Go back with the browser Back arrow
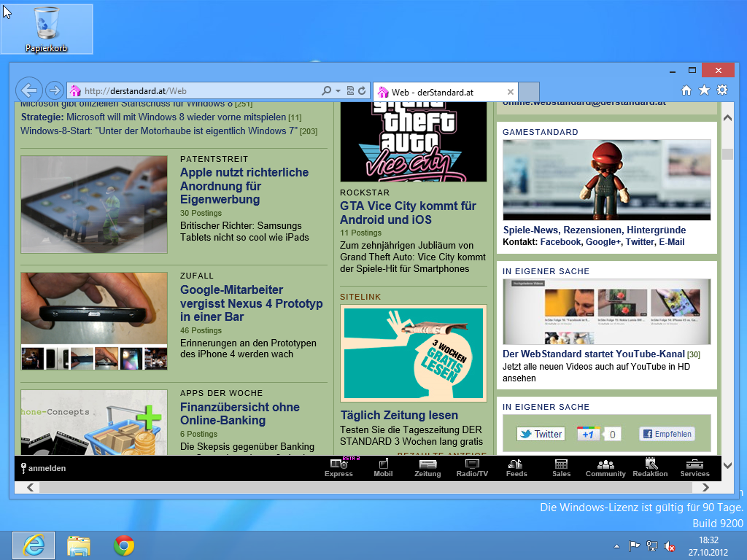747x560 pixels. (x=29, y=90)
